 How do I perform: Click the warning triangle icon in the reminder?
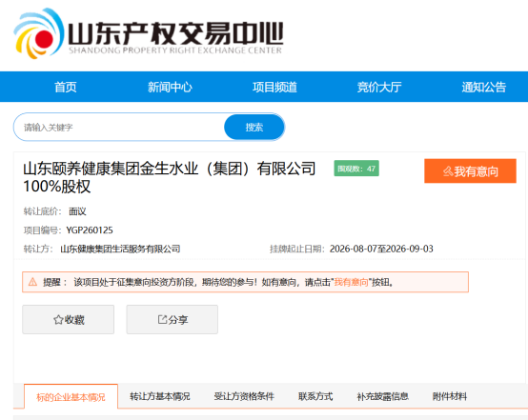coord(32,282)
